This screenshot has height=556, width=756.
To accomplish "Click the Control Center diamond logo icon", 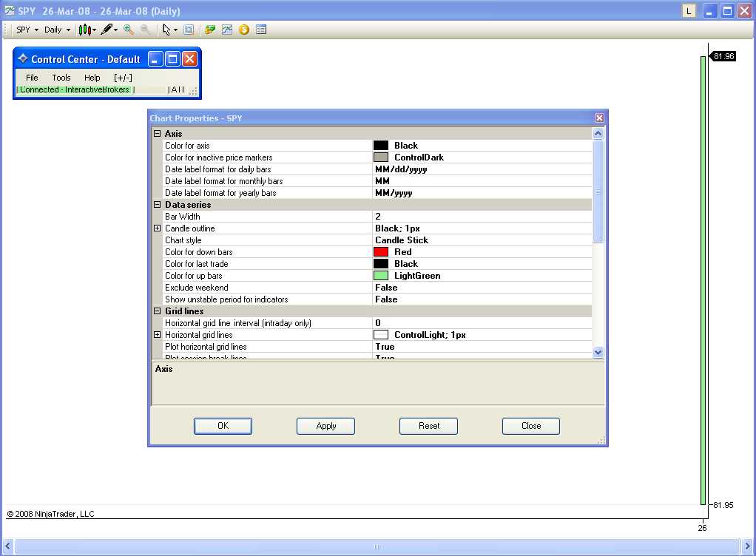I will coord(23,59).
